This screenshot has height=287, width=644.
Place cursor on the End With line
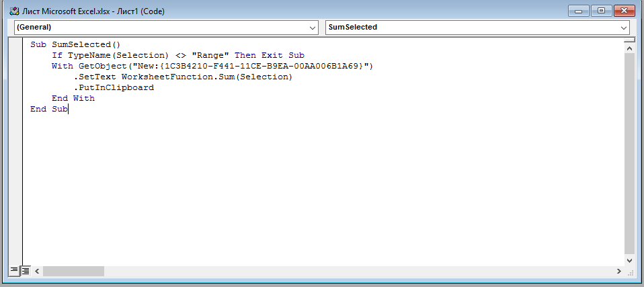click(73, 98)
